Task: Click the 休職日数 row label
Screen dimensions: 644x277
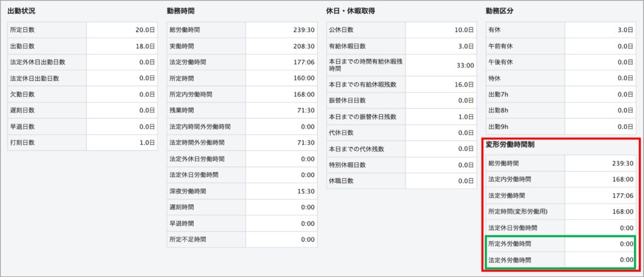Action: click(341, 181)
